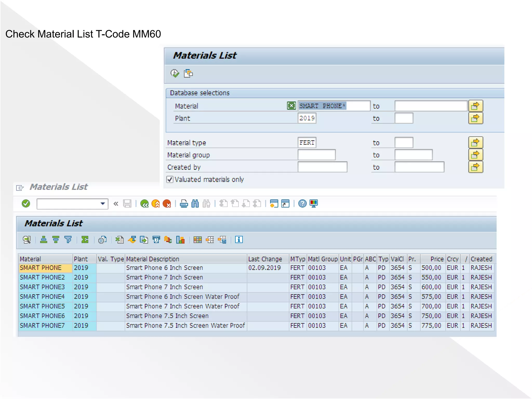Click the Total sigma icon
This screenshot has height=399, width=532.
(85, 240)
